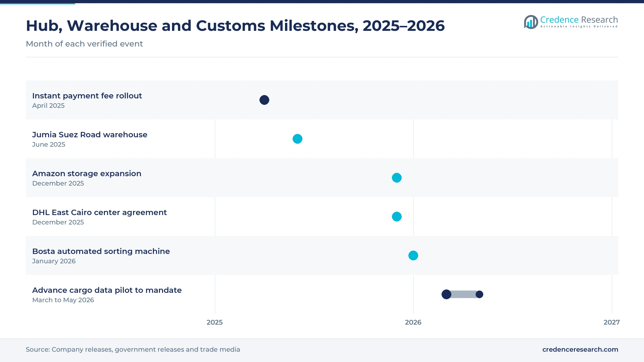This screenshot has height=362, width=644.
Task: Select the 'Jumia Suez Road warehouse' label
Action: 90,135
